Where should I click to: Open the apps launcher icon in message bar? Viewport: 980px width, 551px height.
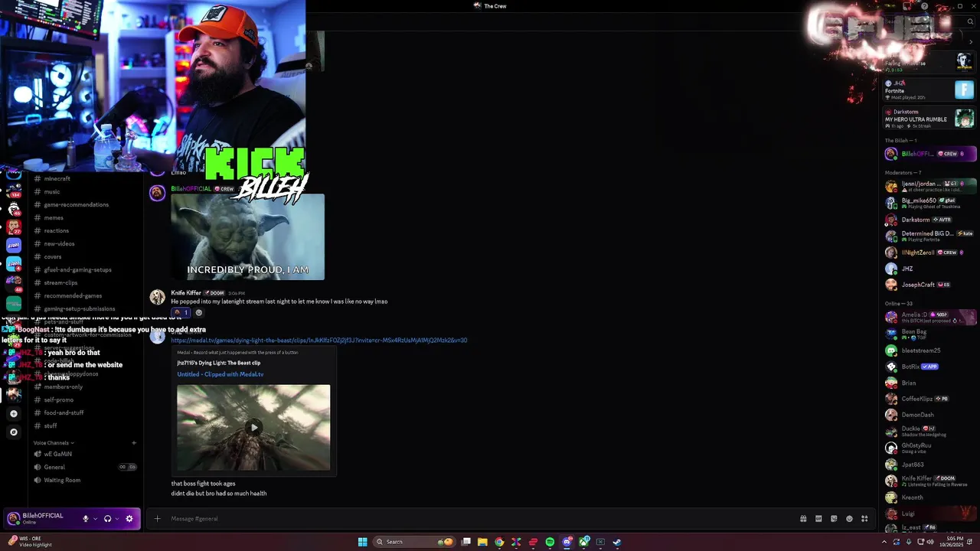(864, 519)
